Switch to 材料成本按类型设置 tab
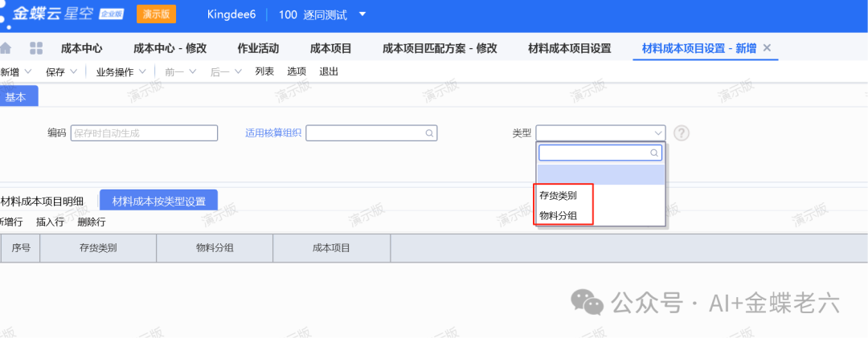Viewport: 868px width, 338px height. pyautogui.click(x=158, y=201)
